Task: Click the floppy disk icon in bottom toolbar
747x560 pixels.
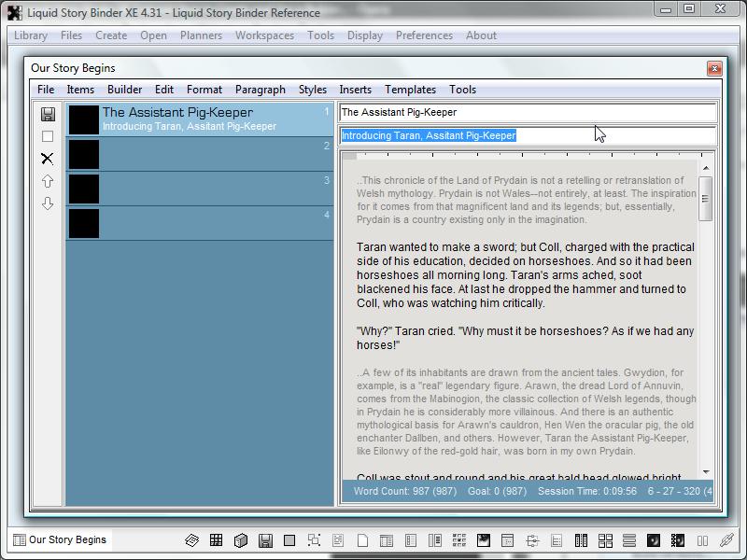Action: 265,540
